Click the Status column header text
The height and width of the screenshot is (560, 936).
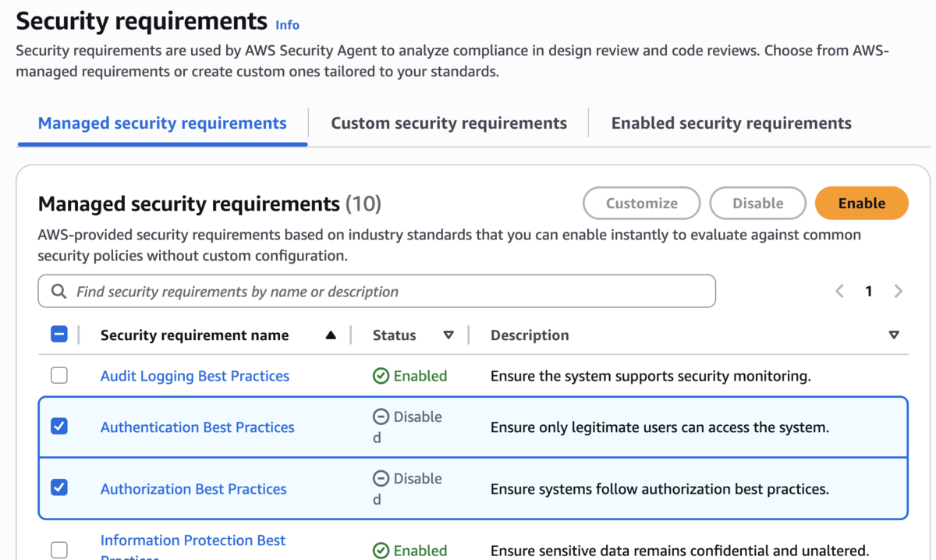(394, 335)
